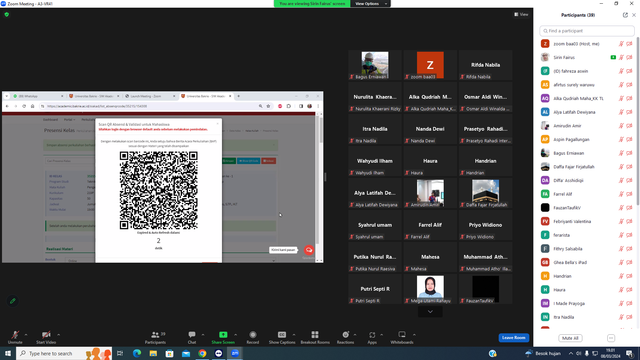Expand the arrow next to Whiteboards

coord(414,335)
